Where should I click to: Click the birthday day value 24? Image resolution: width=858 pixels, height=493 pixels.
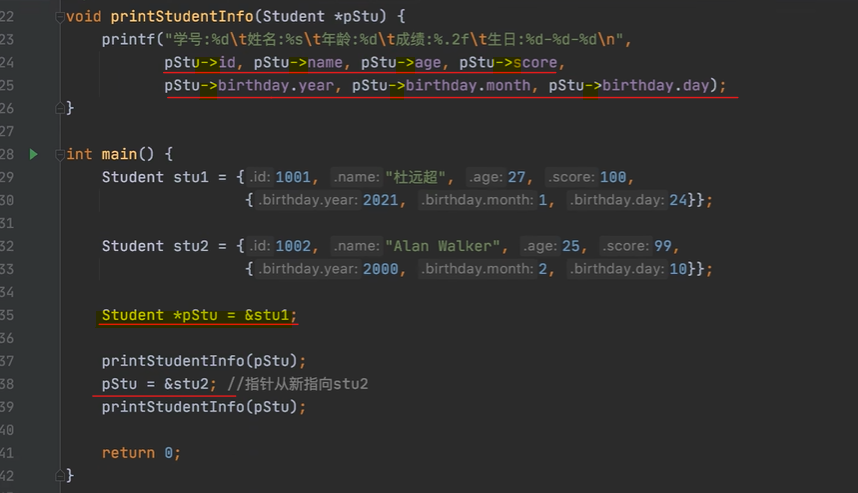678,200
